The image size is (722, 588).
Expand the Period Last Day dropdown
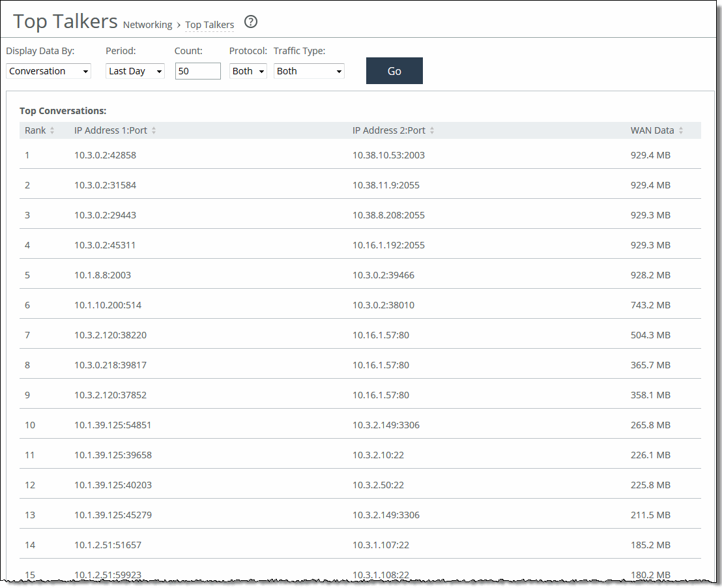coord(135,71)
